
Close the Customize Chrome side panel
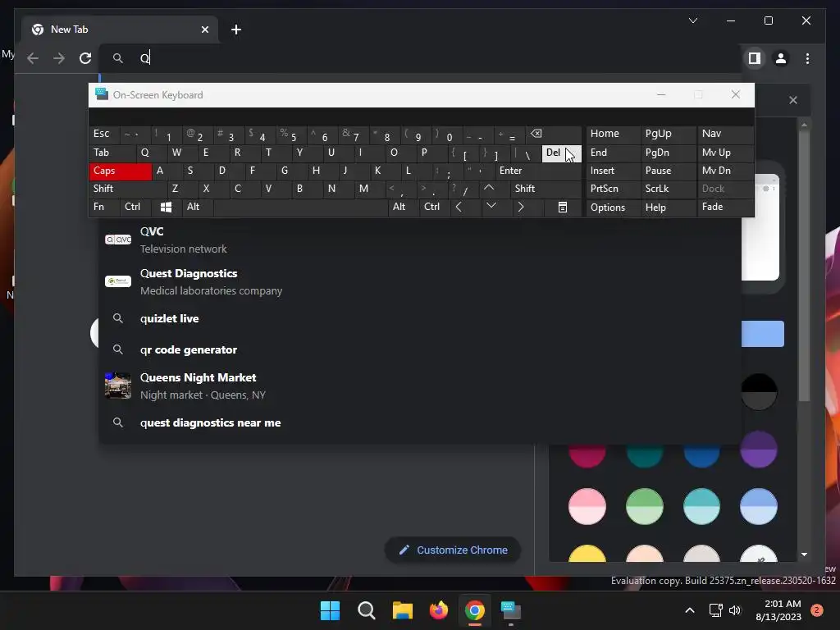coord(793,100)
